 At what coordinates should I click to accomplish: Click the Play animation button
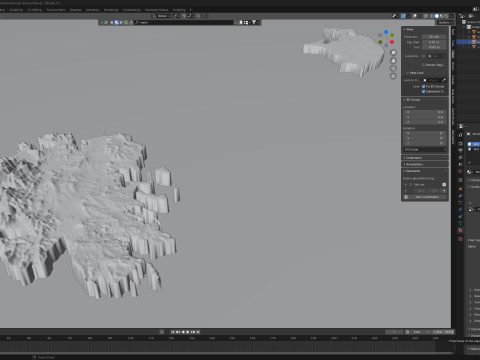tap(188, 332)
